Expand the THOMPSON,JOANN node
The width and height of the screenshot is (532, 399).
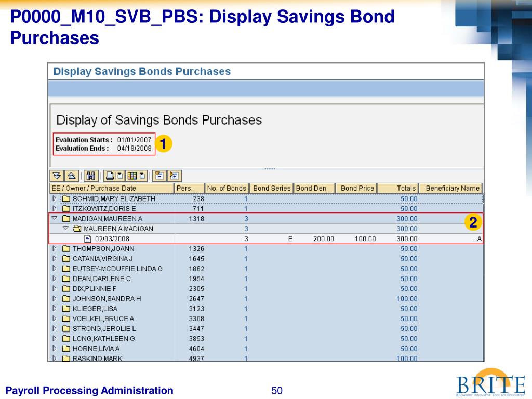[x=54, y=249]
